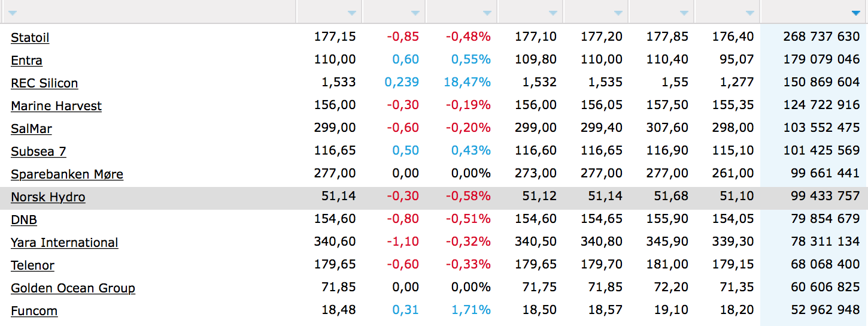Select DNB's volume 79 854 679

(x=825, y=219)
